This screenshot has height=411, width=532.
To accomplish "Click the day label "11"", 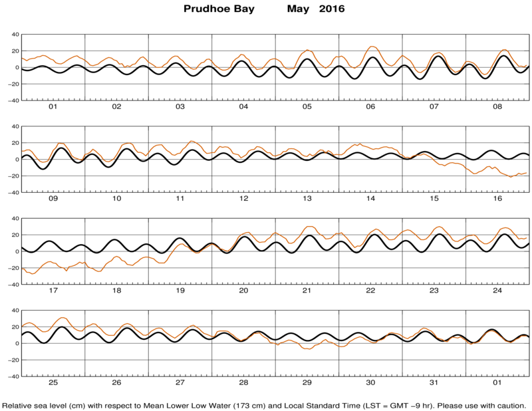I will 180,199.
